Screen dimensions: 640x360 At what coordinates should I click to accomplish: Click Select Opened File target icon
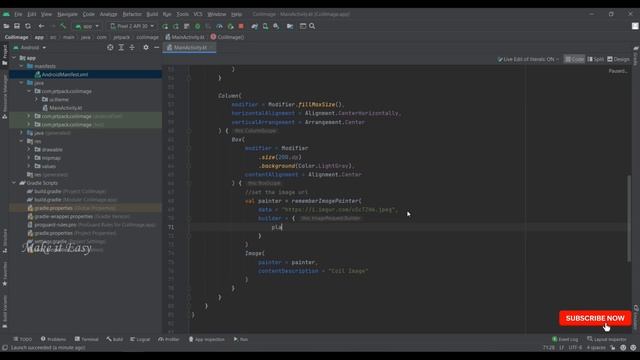coord(110,47)
